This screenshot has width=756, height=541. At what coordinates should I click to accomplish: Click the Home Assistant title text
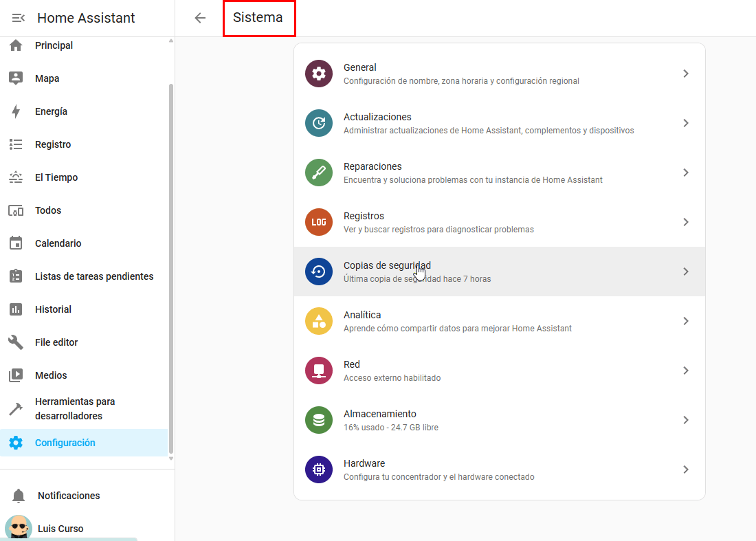87,18
